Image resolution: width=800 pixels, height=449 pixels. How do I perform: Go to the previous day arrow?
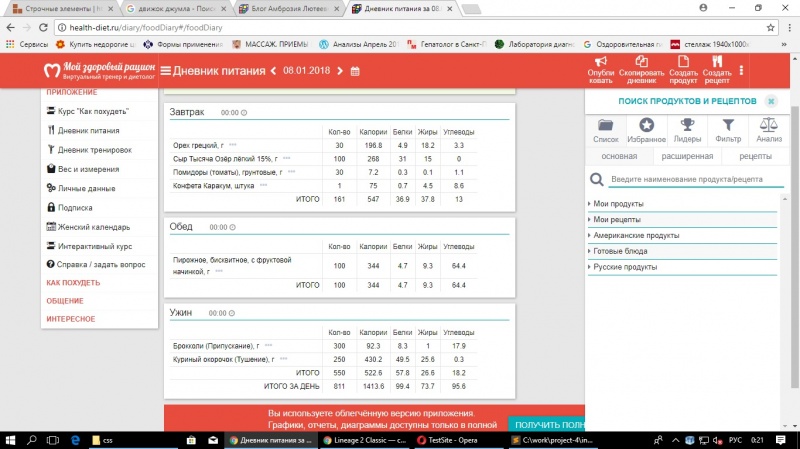click(x=274, y=71)
